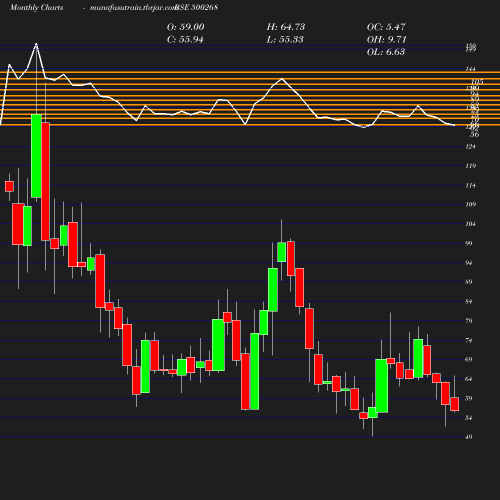Click the 89 price axis label
The height and width of the screenshot is (500, 500).
tap(469, 282)
